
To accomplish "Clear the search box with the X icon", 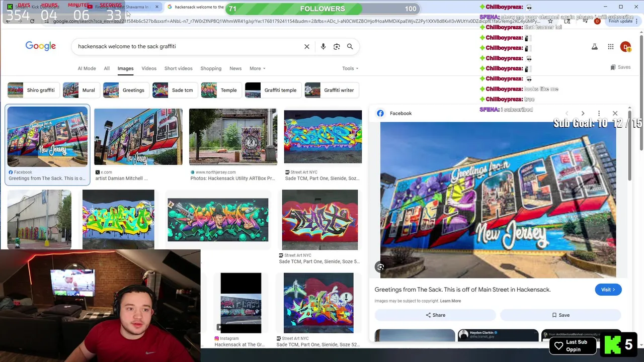I will [307, 46].
